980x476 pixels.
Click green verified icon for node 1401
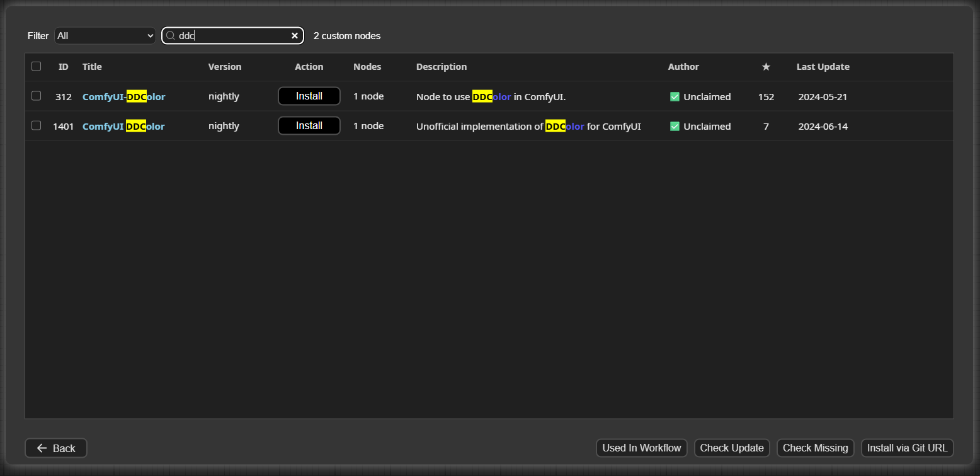pos(675,127)
